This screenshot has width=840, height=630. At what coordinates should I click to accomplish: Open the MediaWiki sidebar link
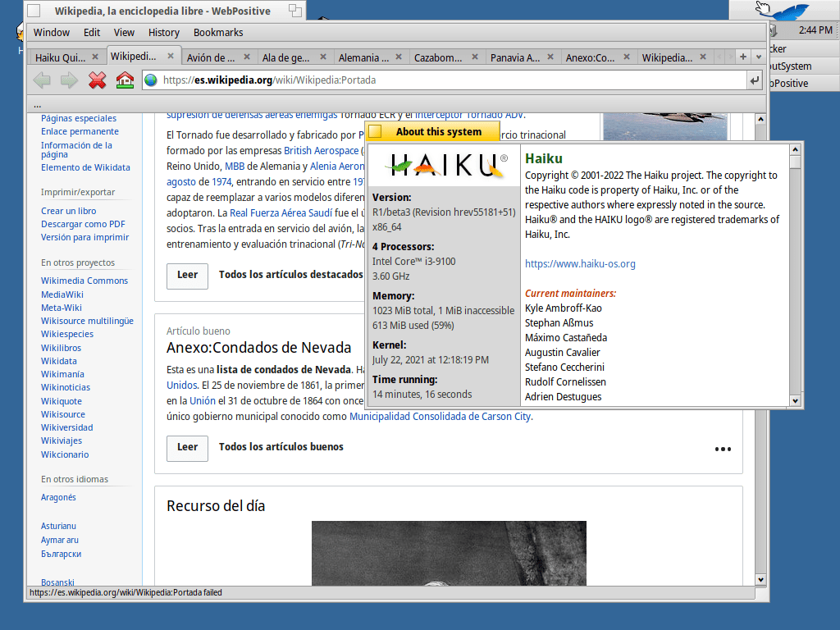coord(62,294)
